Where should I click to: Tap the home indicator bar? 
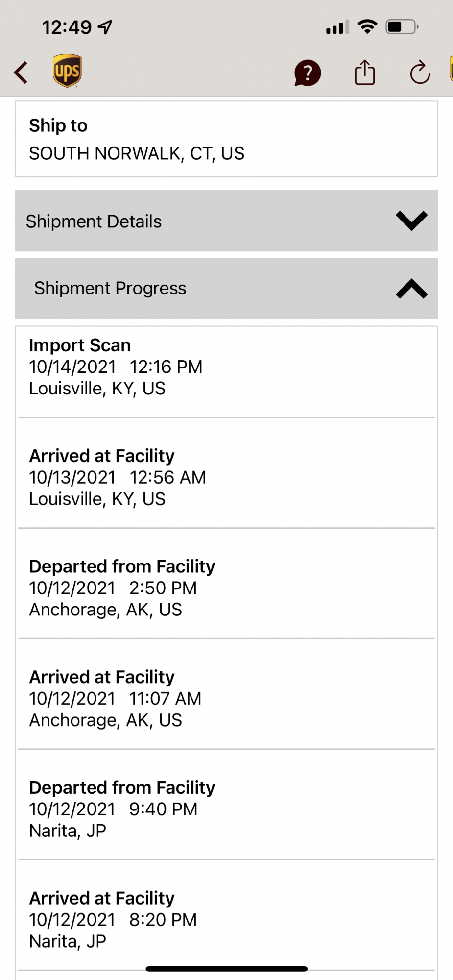pos(226,969)
